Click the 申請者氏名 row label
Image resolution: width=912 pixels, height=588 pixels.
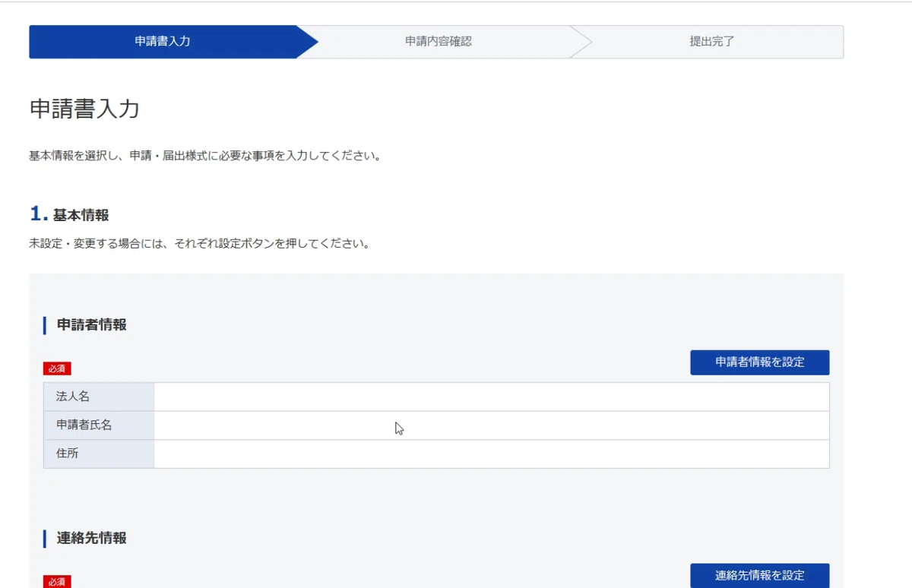pos(99,425)
